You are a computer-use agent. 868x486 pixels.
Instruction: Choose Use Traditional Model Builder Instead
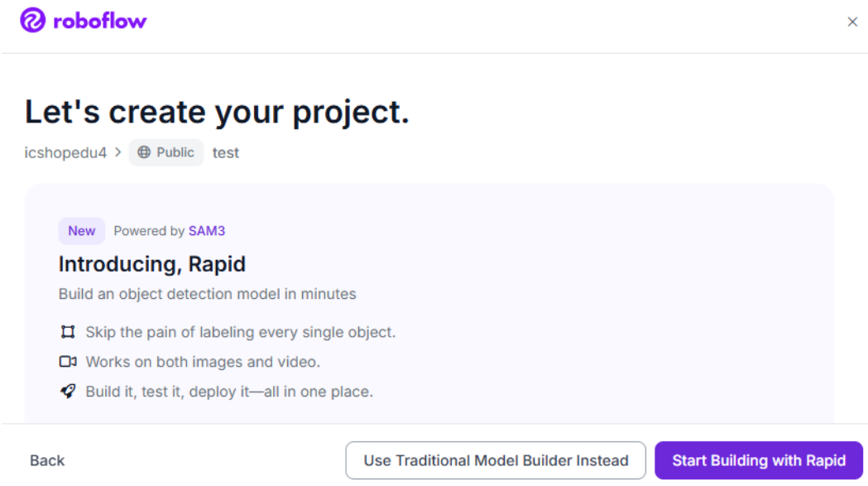pos(496,460)
